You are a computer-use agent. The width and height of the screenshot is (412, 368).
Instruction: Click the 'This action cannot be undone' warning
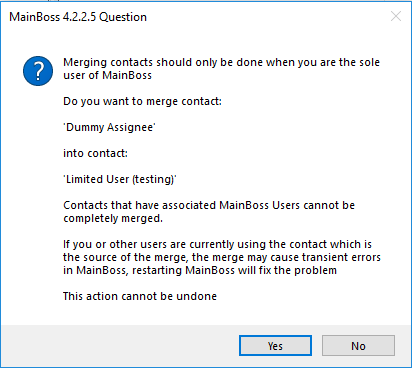[140, 296]
